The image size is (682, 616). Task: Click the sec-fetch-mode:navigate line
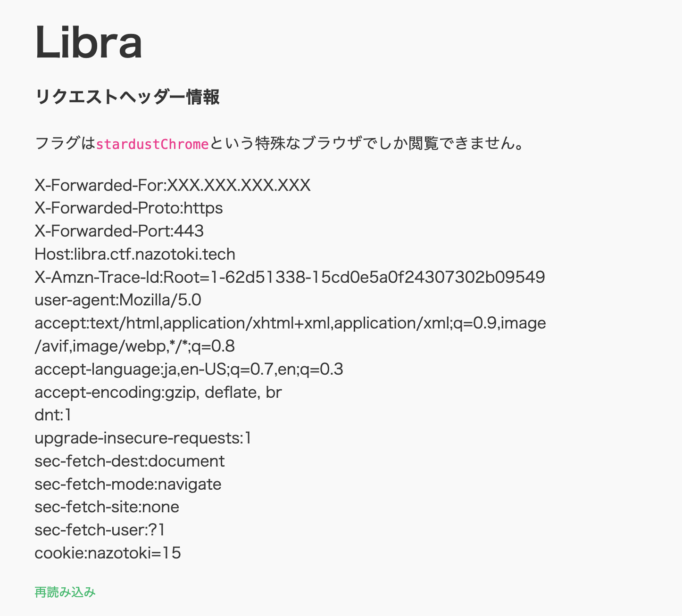(x=128, y=484)
